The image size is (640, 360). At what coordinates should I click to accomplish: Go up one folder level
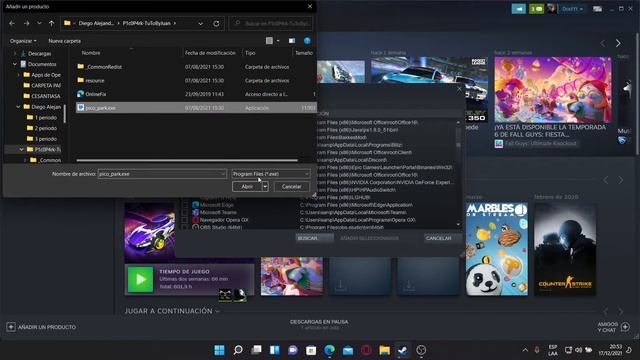pos(51,24)
